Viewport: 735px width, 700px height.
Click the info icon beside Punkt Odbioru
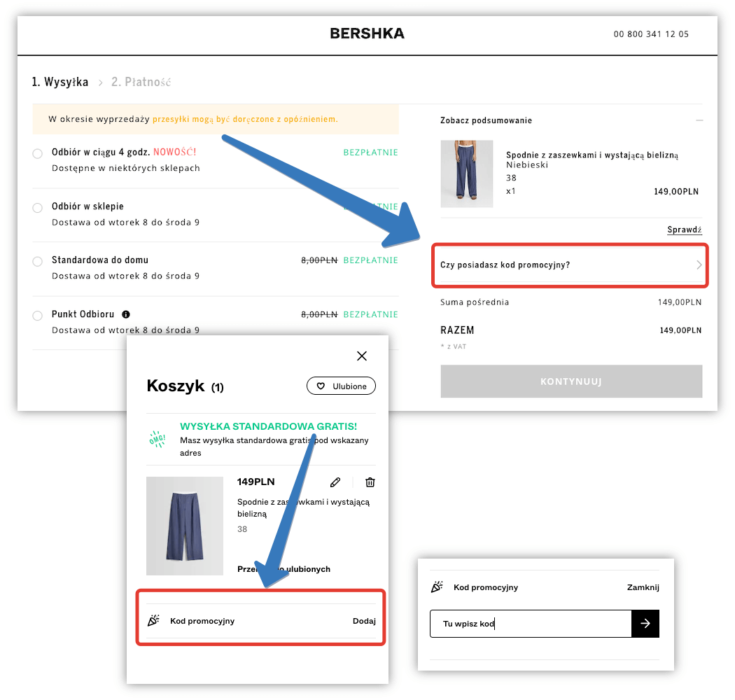point(126,315)
